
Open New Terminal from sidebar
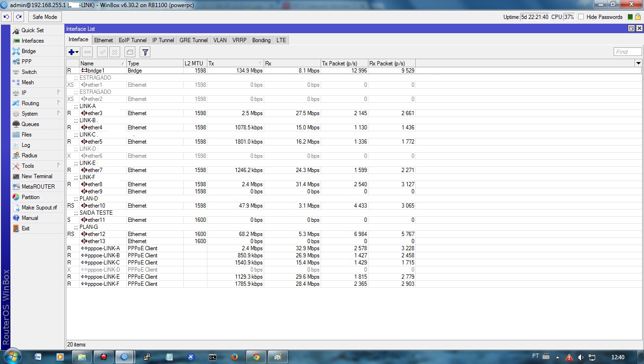coord(37,176)
